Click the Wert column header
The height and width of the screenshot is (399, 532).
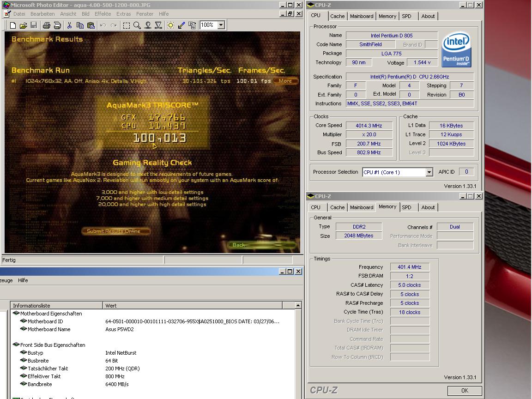coord(193,306)
